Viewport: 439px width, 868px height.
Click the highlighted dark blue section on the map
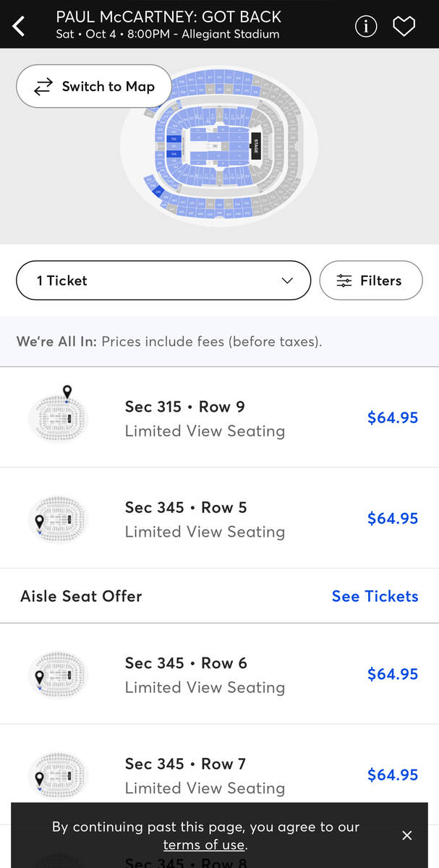click(173, 139)
